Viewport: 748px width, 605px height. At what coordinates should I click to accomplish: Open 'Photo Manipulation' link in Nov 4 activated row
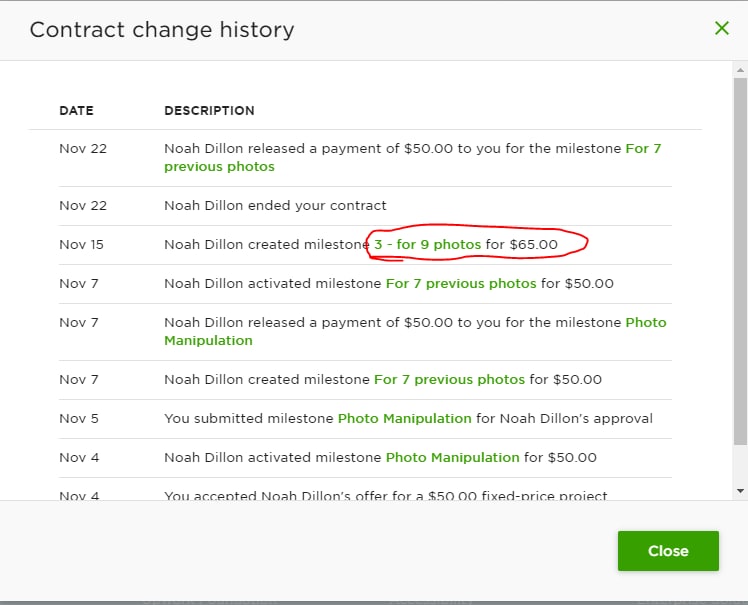(x=452, y=458)
